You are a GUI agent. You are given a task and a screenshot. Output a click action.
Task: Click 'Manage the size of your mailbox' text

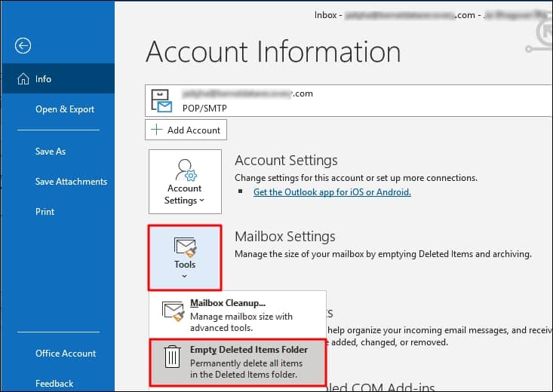[383, 254]
